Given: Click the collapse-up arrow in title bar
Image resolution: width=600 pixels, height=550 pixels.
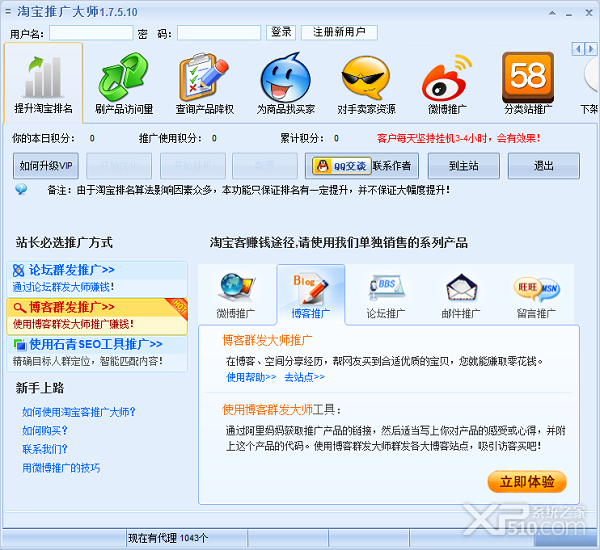Looking at the screenshot, I should [552, 13].
